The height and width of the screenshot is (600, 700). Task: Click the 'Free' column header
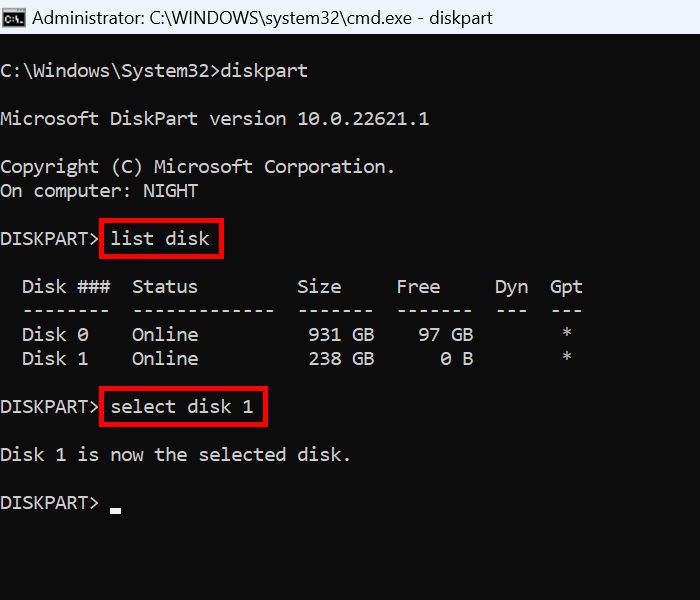click(x=418, y=287)
